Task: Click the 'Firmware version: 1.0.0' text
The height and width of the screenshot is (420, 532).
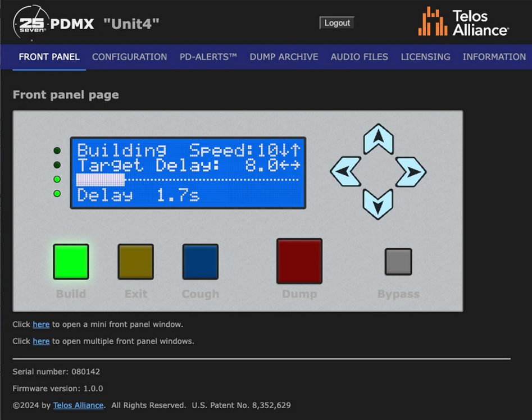Action: point(58,389)
